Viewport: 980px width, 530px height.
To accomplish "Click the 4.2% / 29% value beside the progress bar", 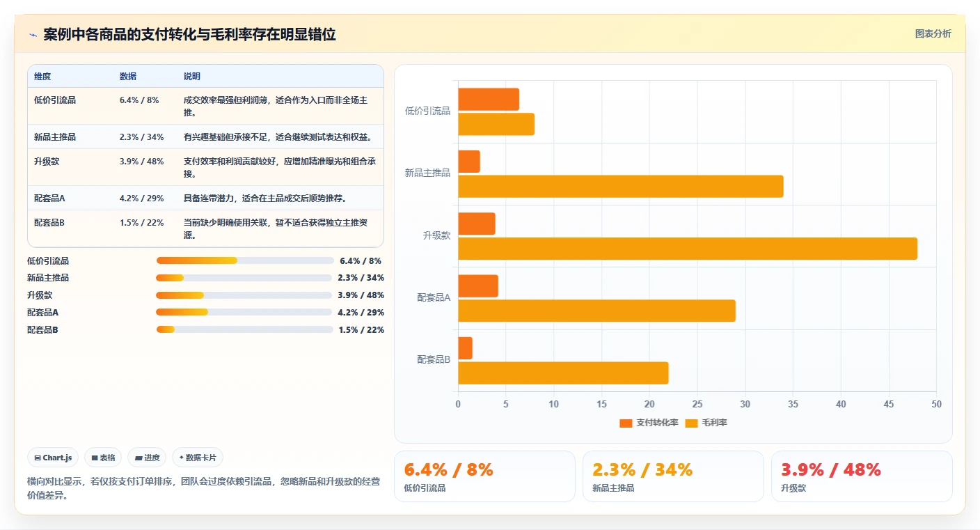I will pos(361,313).
